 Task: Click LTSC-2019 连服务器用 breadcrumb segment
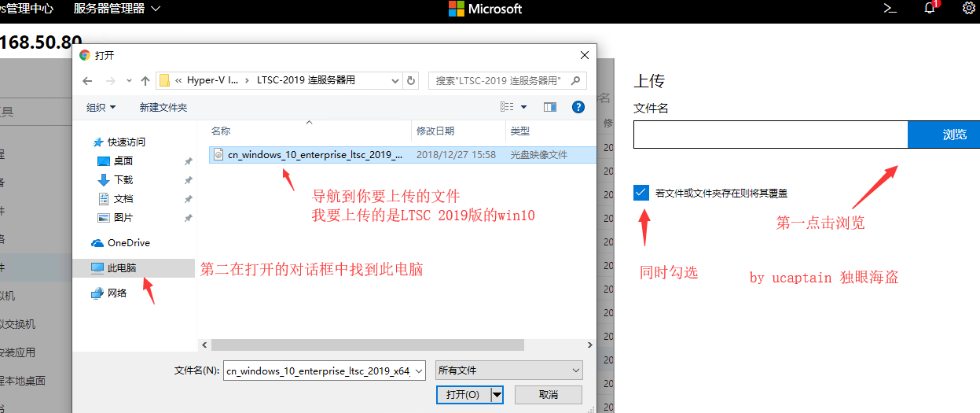306,80
